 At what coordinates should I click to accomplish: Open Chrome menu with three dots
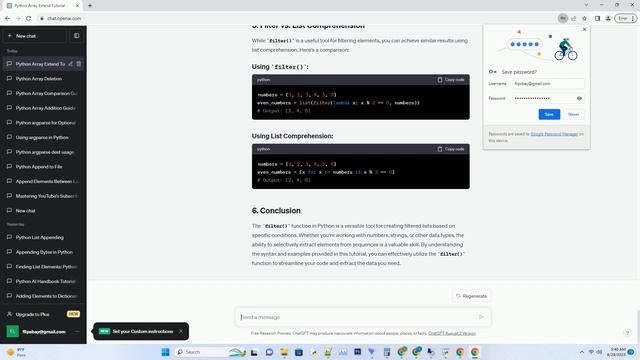[633, 18]
